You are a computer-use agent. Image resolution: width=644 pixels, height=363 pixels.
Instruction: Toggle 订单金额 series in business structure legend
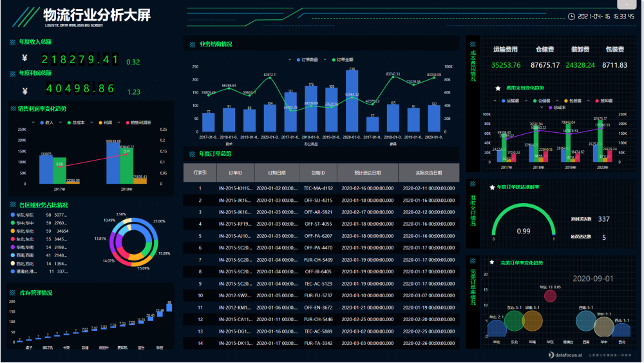point(338,60)
